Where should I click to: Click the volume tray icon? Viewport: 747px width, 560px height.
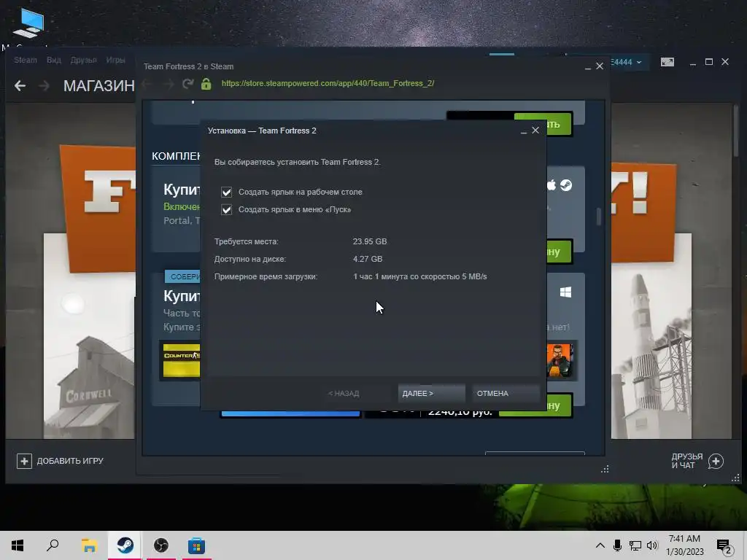(652, 545)
